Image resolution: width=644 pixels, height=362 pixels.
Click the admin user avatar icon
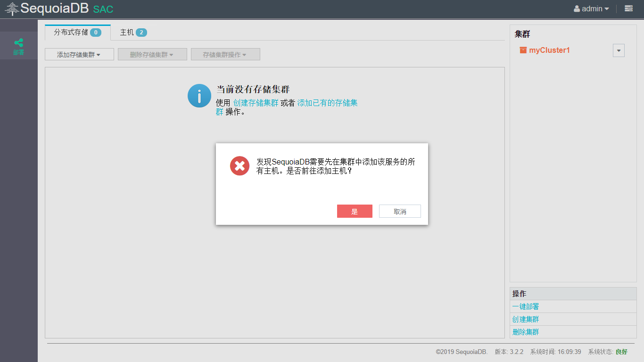click(x=577, y=8)
